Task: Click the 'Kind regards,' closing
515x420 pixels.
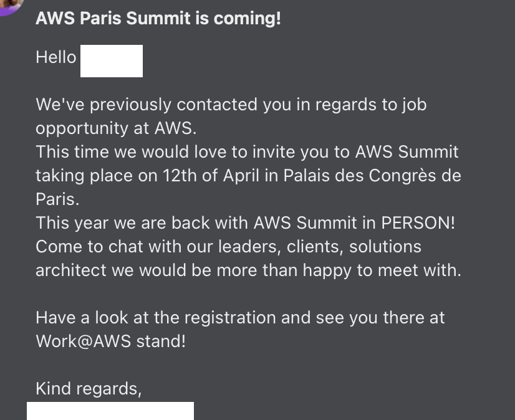Action: (x=89, y=389)
